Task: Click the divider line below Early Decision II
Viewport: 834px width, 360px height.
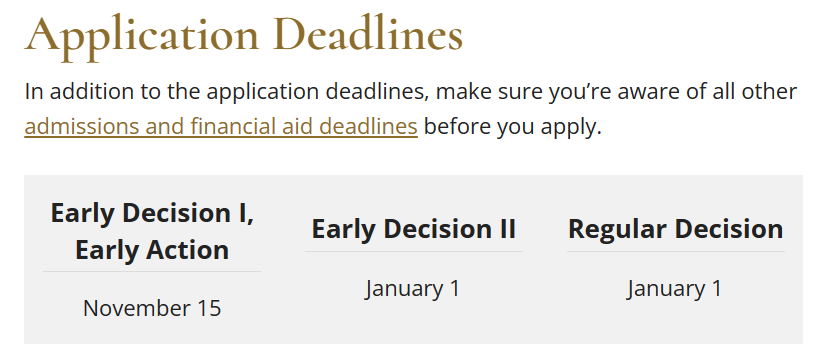Action: [414, 252]
